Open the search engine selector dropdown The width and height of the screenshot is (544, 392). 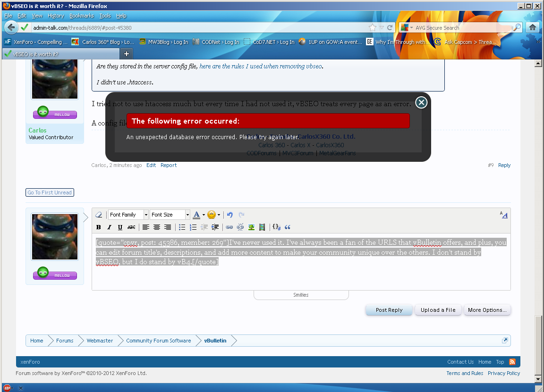click(406, 28)
